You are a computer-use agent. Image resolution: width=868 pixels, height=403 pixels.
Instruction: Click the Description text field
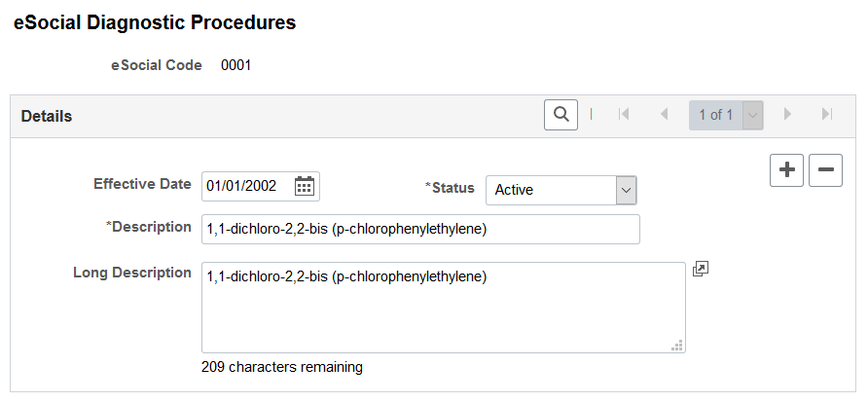point(420,229)
